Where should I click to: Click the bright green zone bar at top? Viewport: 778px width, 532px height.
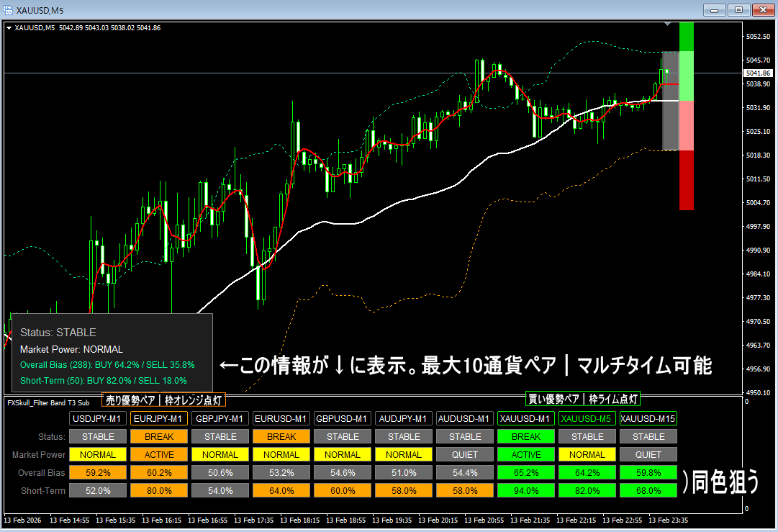pyautogui.click(x=686, y=36)
